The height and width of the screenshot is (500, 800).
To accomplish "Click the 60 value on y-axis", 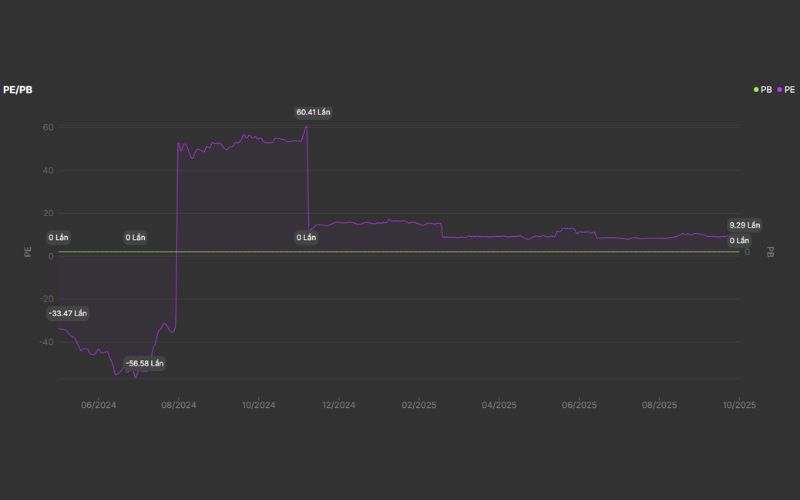I will (x=47, y=127).
